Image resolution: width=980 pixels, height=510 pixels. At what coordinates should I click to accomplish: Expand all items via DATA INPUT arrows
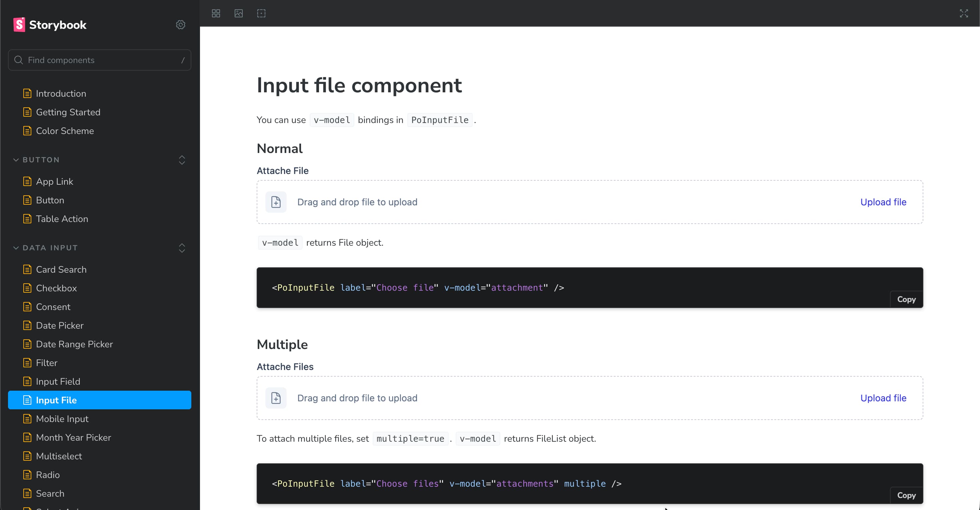(182, 248)
